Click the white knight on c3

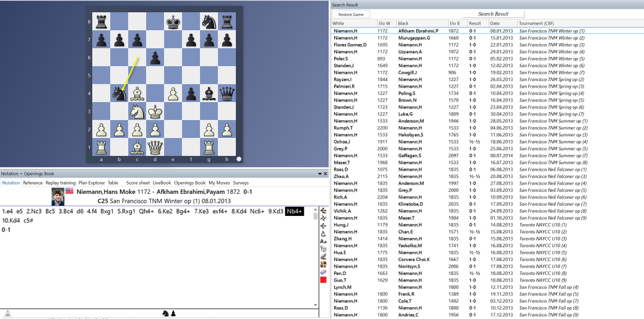click(x=137, y=112)
